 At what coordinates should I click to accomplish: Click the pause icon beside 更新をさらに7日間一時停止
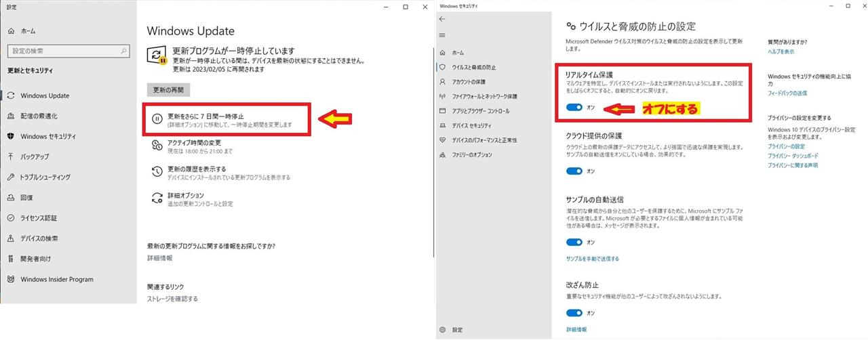click(157, 119)
